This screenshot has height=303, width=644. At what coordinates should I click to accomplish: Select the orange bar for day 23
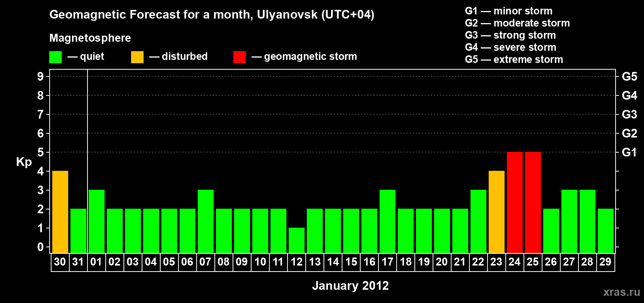click(x=497, y=212)
